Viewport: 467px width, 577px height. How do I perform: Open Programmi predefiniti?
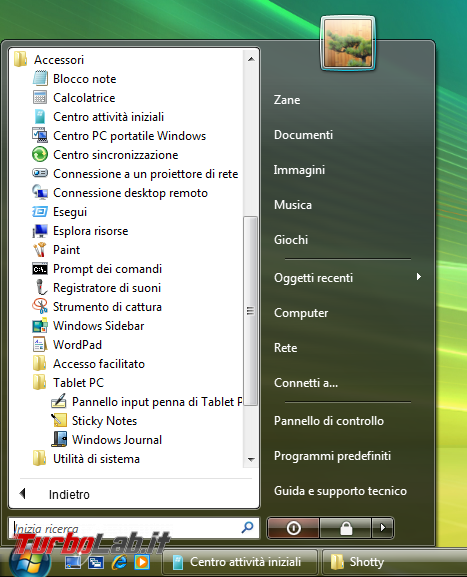point(332,456)
